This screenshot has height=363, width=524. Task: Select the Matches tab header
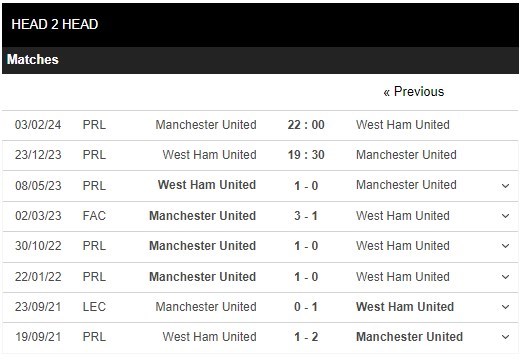(x=32, y=59)
